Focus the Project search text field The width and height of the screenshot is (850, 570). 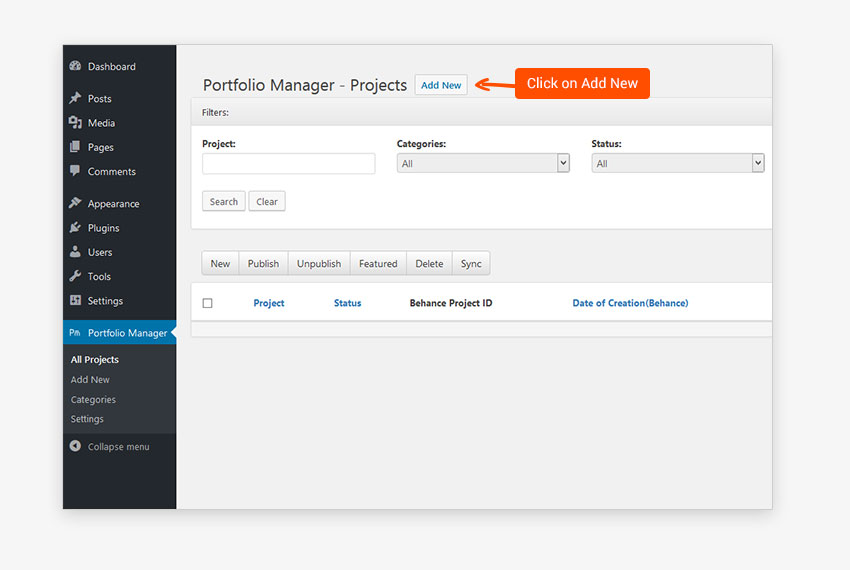point(288,163)
